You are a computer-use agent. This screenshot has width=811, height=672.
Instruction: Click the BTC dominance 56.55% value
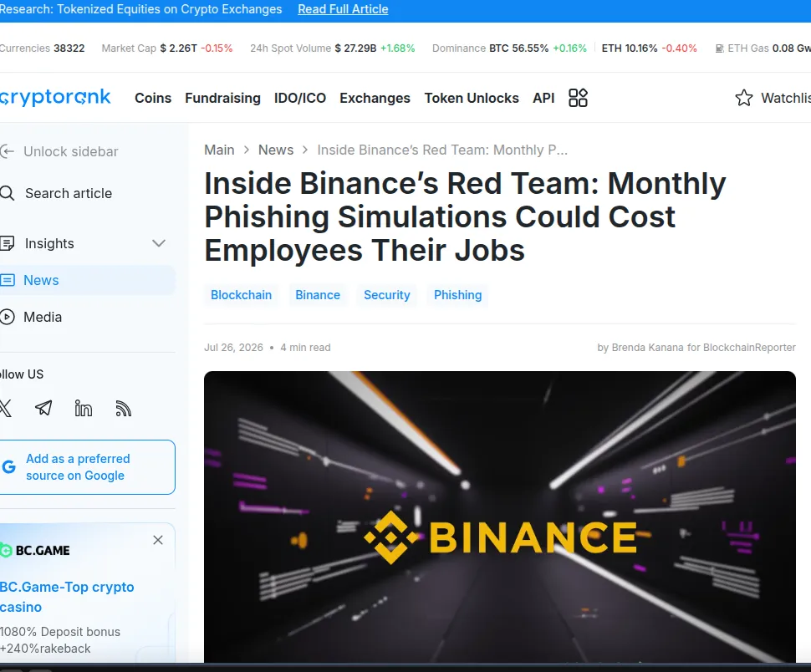pos(518,48)
